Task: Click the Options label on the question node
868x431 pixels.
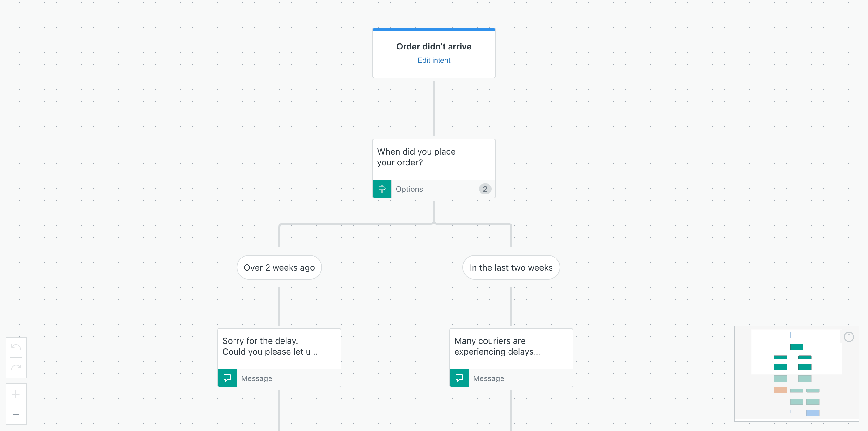Action: pos(409,189)
